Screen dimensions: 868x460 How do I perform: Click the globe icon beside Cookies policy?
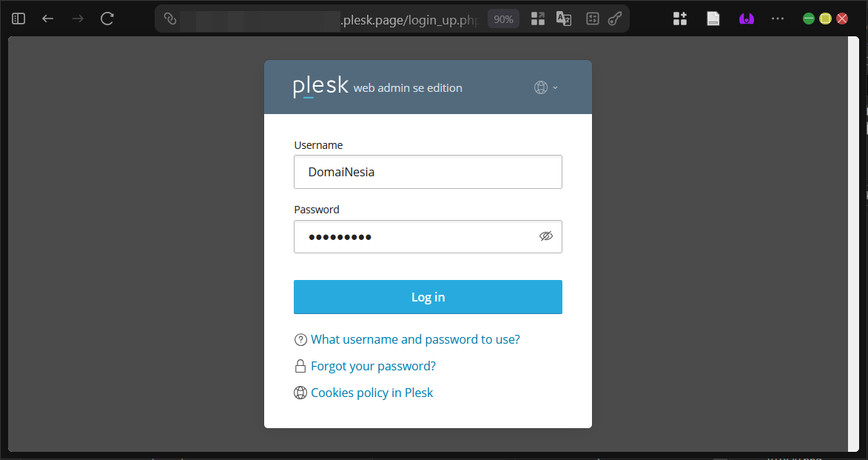pyautogui.click(x=300, y=393)
